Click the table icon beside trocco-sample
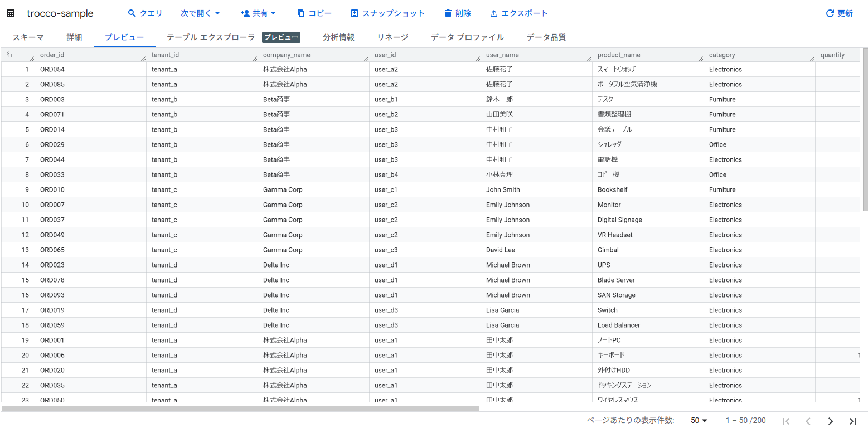Viewport: 868px width, 428px height. coord(11,13)
